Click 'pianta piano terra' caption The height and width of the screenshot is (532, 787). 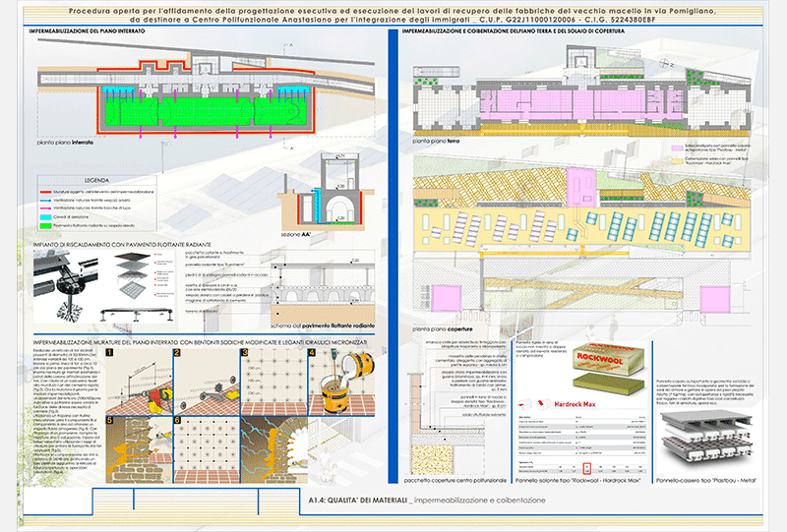436,141
